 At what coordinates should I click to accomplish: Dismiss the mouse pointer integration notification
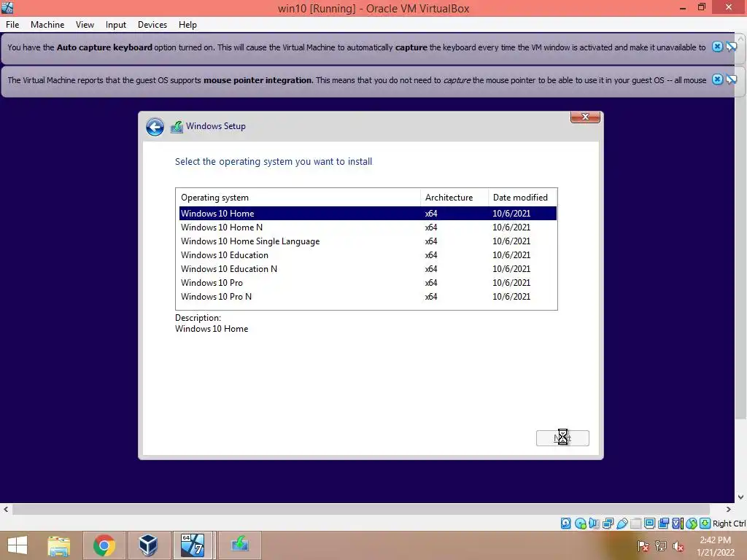[x=717, y=79]
